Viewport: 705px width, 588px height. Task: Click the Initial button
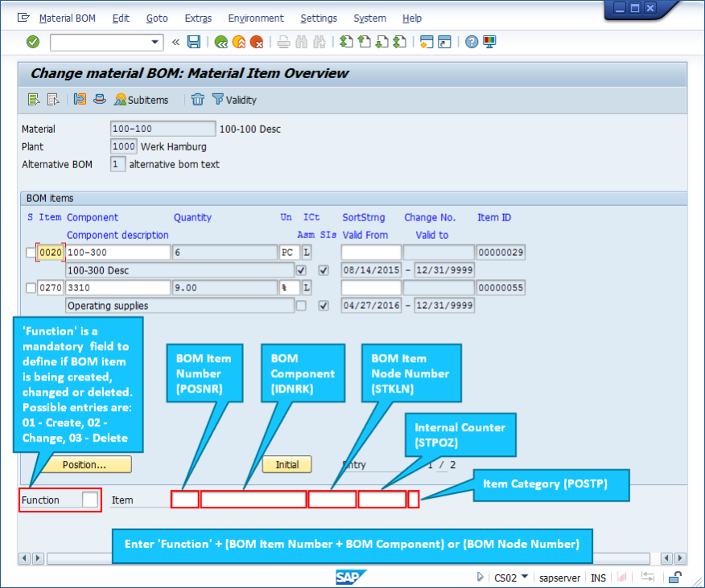click(287, 464)
